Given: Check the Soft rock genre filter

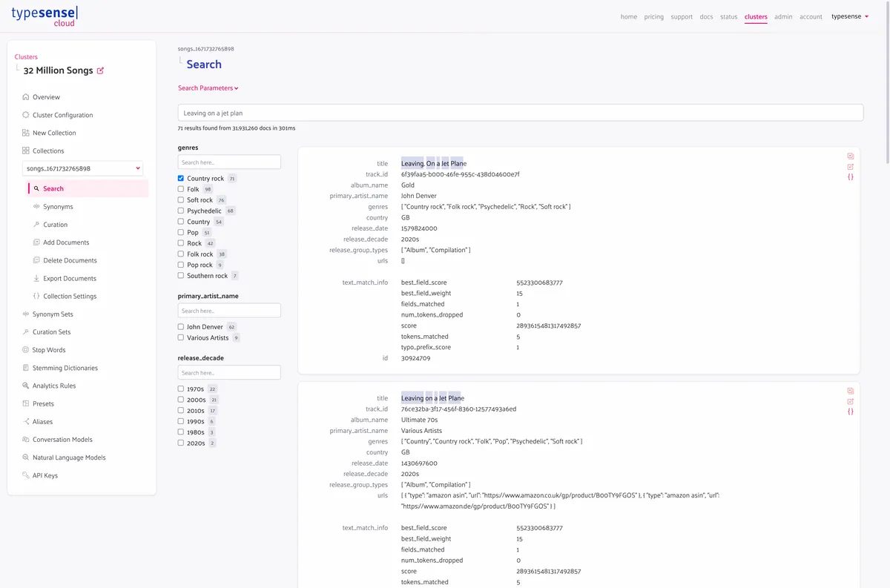Looking at the screenshot, I should (181, 200).
